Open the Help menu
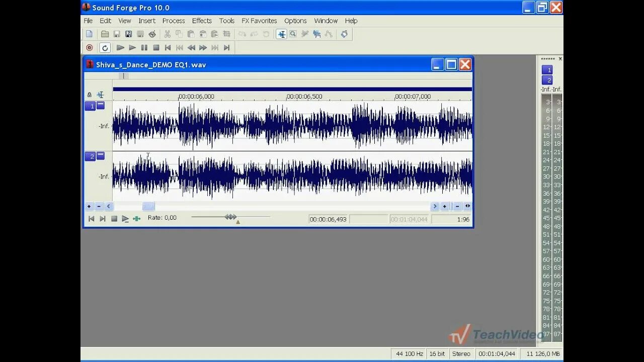The image size is (644, 362). pyautogui.click(x=351, y=21)
